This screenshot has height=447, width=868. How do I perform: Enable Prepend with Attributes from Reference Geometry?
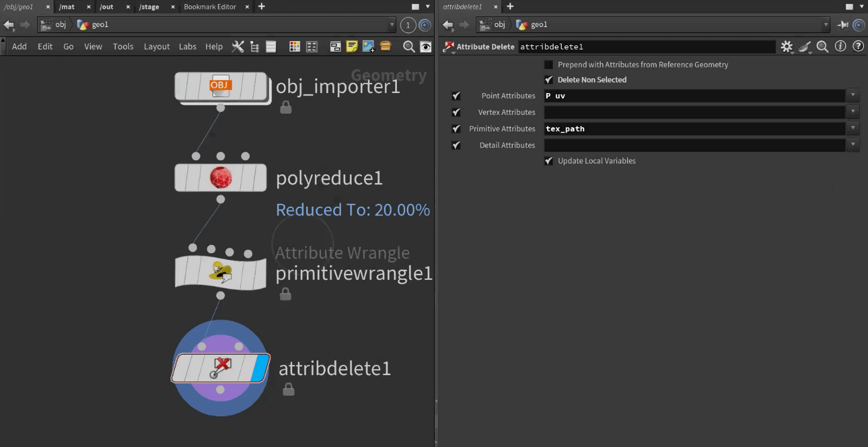point(549,65)
